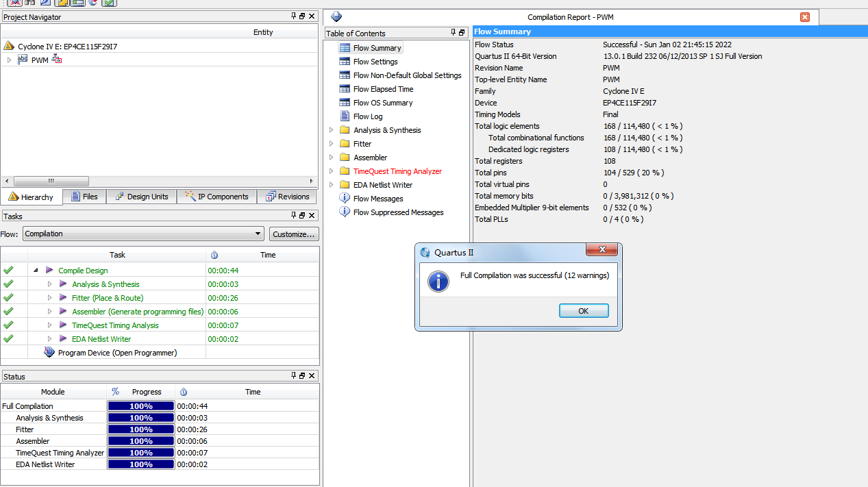
Task: Expand EDA Netlist Writer folder in Table of Contents
Action: point(332,185)
